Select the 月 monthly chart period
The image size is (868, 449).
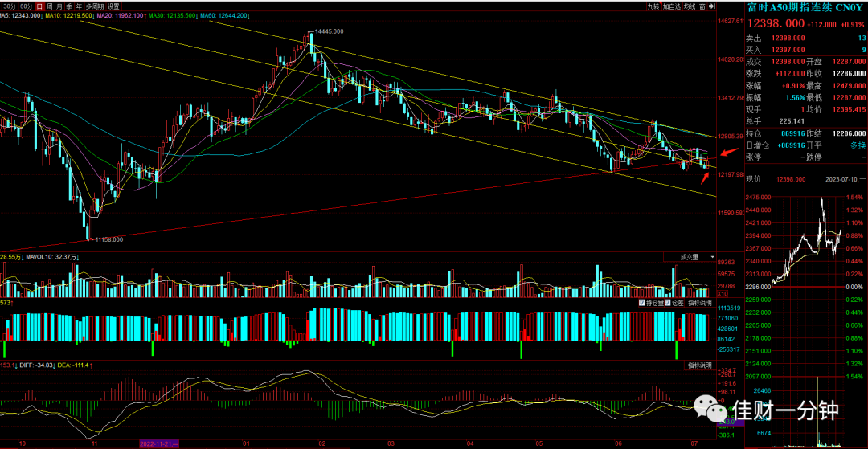[59, 6]
